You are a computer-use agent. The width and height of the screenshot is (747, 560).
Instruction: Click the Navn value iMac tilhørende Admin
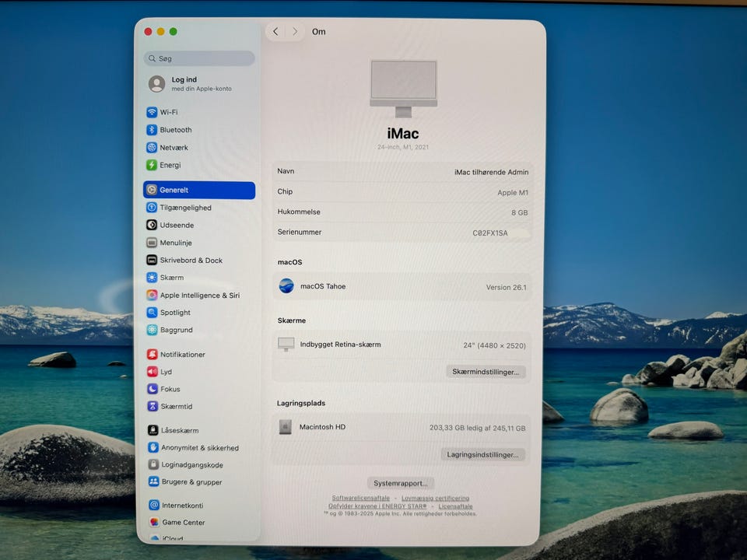pyautogui.click(x=491, y=172)
